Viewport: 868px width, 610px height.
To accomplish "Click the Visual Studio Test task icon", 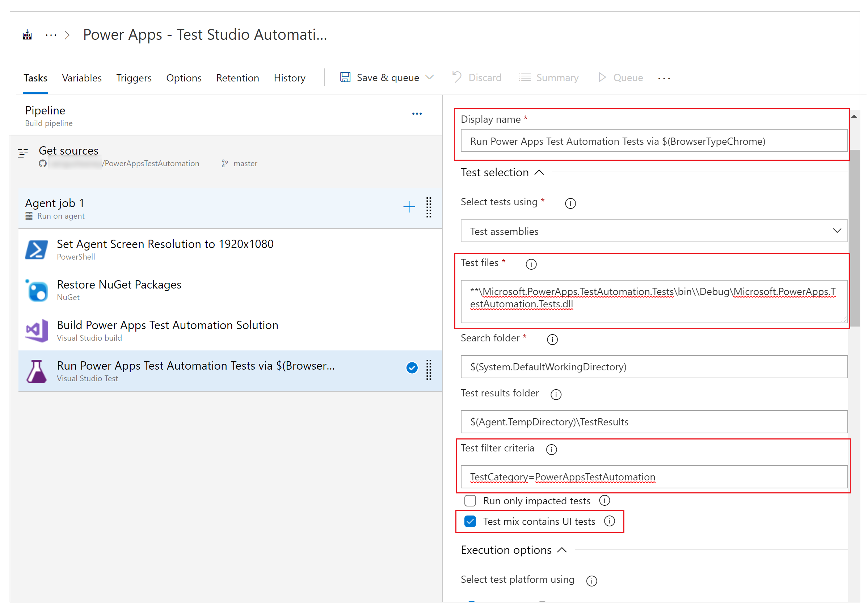I will pos(37,371).
